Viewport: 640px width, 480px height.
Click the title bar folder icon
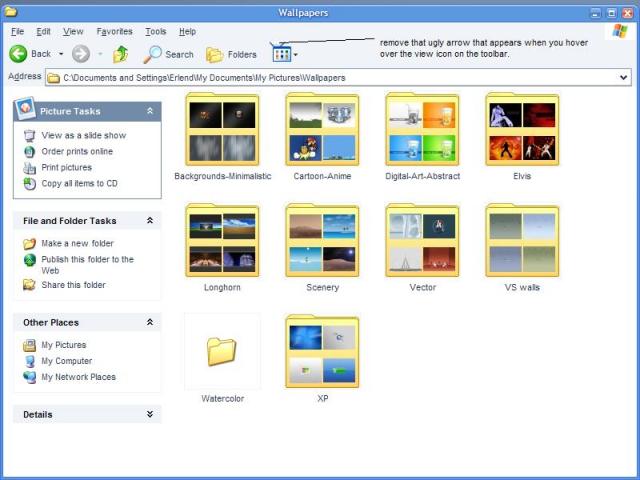pos(10,11)
